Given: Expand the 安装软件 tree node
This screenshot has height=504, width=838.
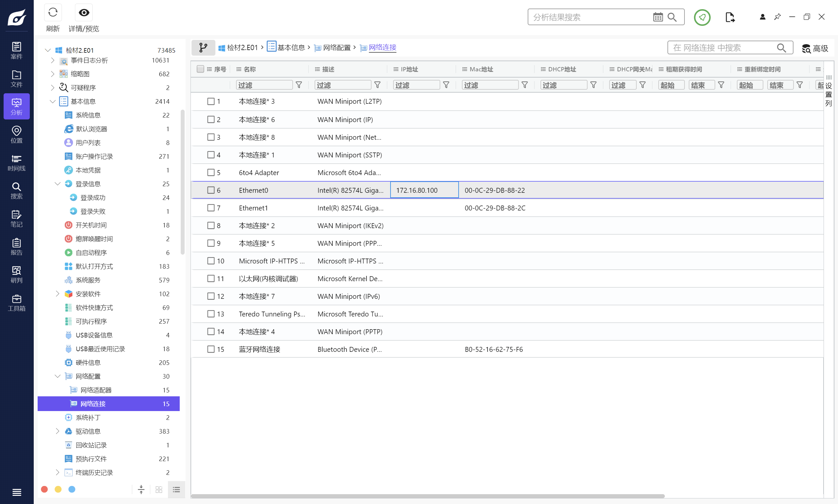Looking at the screenshot, I should 57,294.
